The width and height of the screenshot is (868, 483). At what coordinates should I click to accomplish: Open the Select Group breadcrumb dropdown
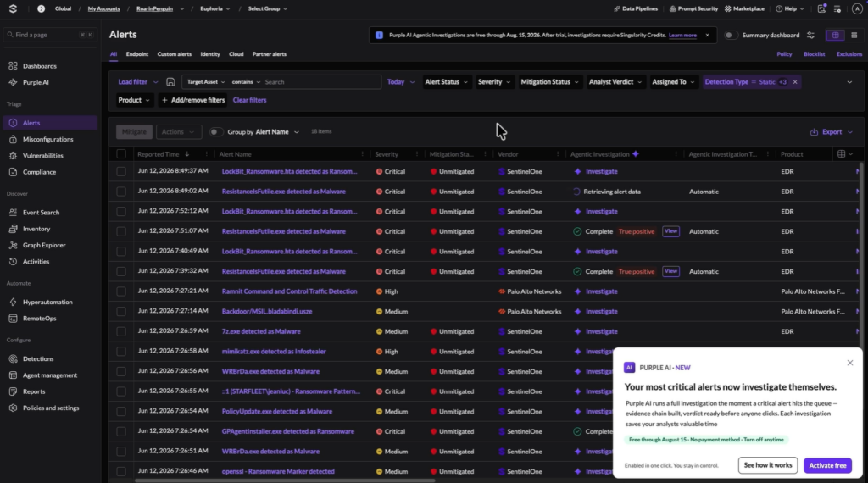pos(267,8)
